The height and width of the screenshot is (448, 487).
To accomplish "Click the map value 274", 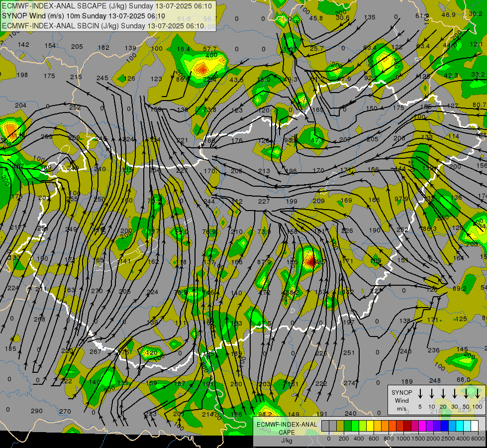I will click(349, 383).
